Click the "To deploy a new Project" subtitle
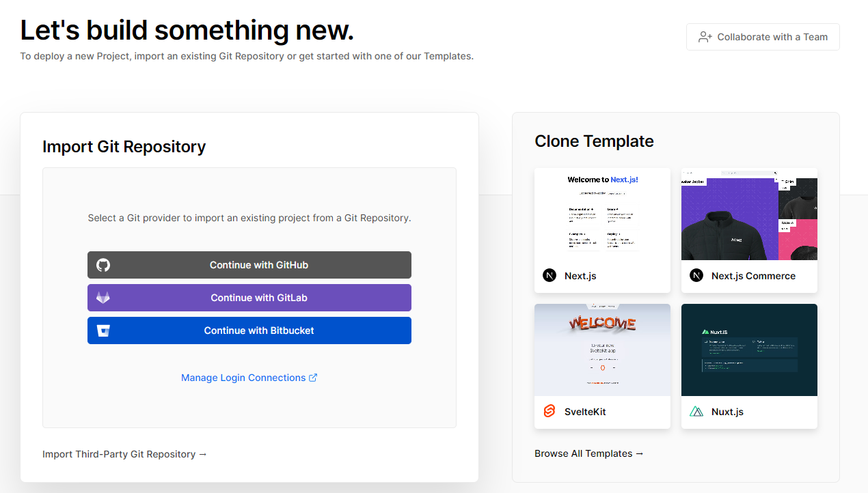 pyautogui.click(x=247, y=56)
